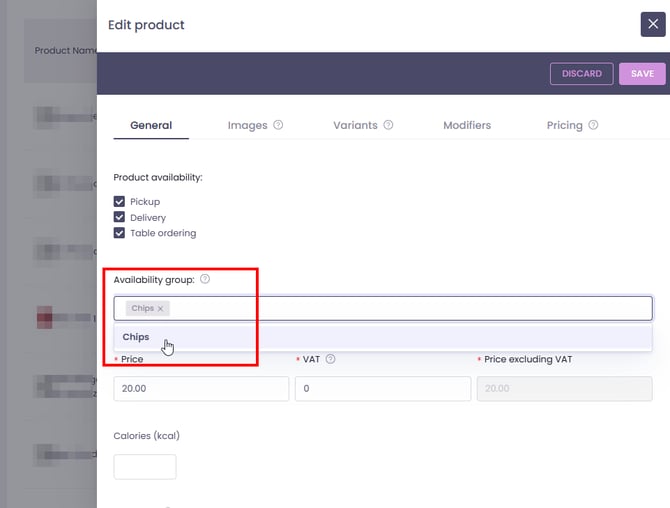Go to the Variants tab
The height and width of the screenshot is (508, 670).
pos(355,125)
